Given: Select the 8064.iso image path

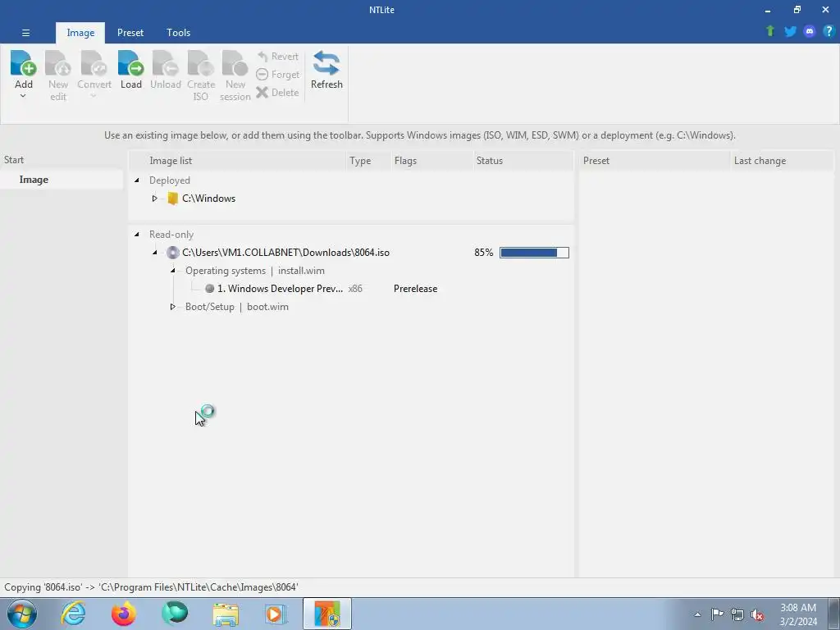Looking at the screenshot, I should pyautogui.click(x=285, y=253).
